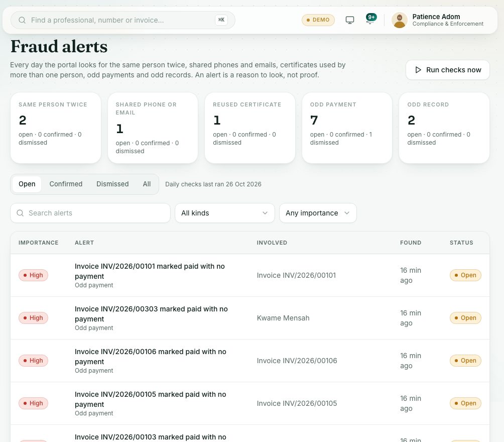This screenshot has width=504, height=442.
Task: Switch to the Confirmed tab
Action: (x=66, y=184)
